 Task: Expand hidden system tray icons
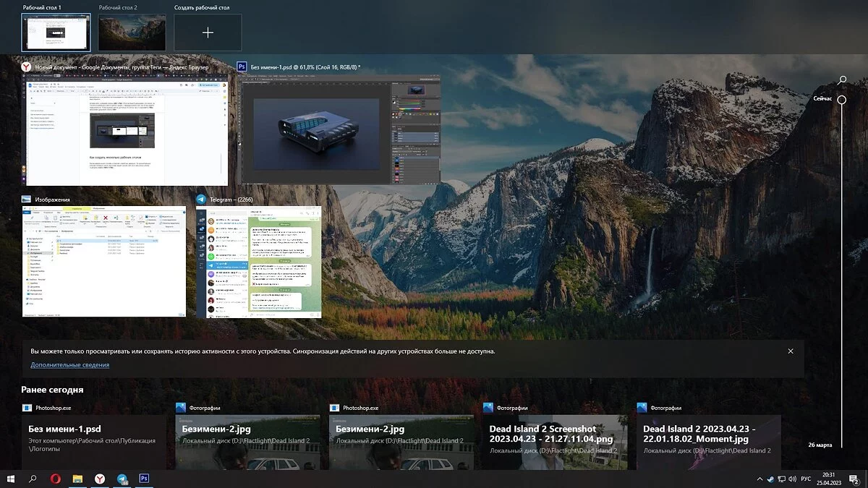pyautogui.click(x=759, y=479)
